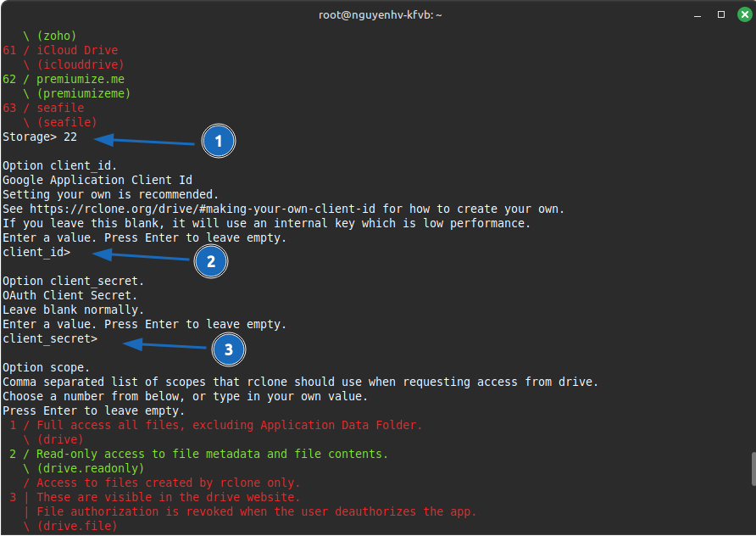Click the '61 / iCloud Drive' entry
This screenshot has width=756, height=536.
click(x=60, y=50)
